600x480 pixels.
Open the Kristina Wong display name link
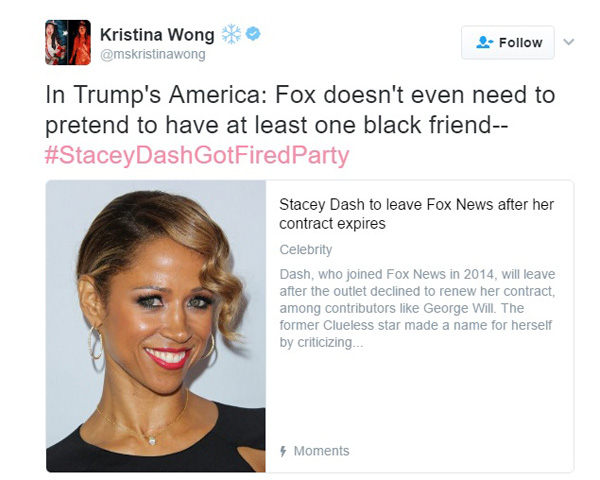click(x=157, y=35)
